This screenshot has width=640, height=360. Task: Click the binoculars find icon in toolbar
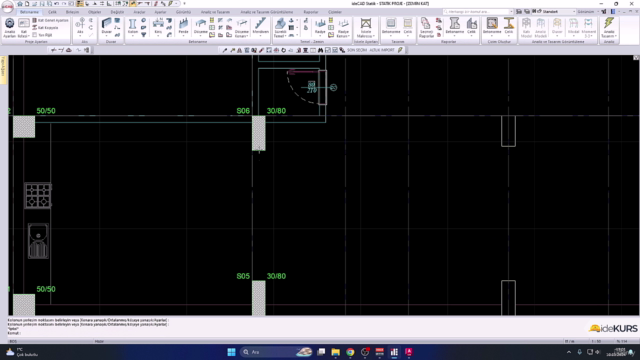(320, 50)
